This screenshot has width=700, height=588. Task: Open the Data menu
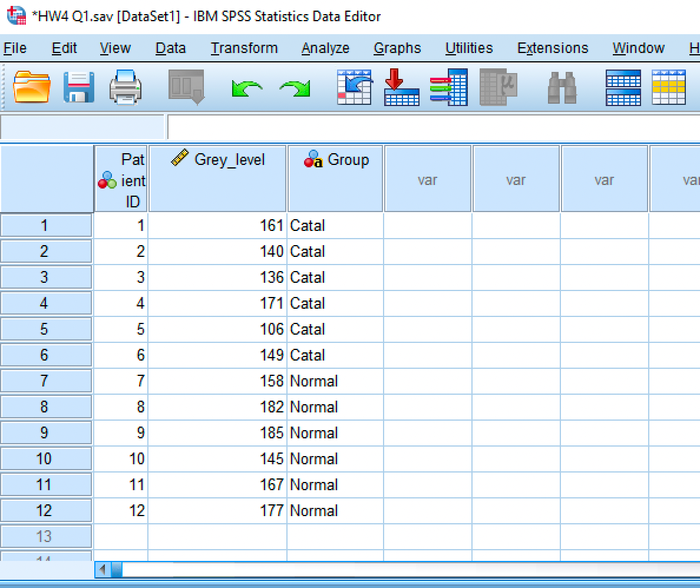(x=170, y=48)
